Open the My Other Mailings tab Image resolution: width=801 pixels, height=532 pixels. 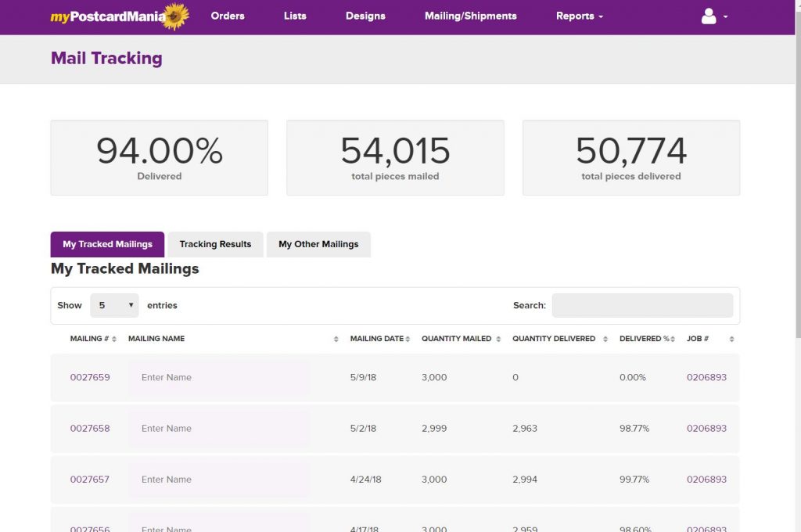pos(318,244)
